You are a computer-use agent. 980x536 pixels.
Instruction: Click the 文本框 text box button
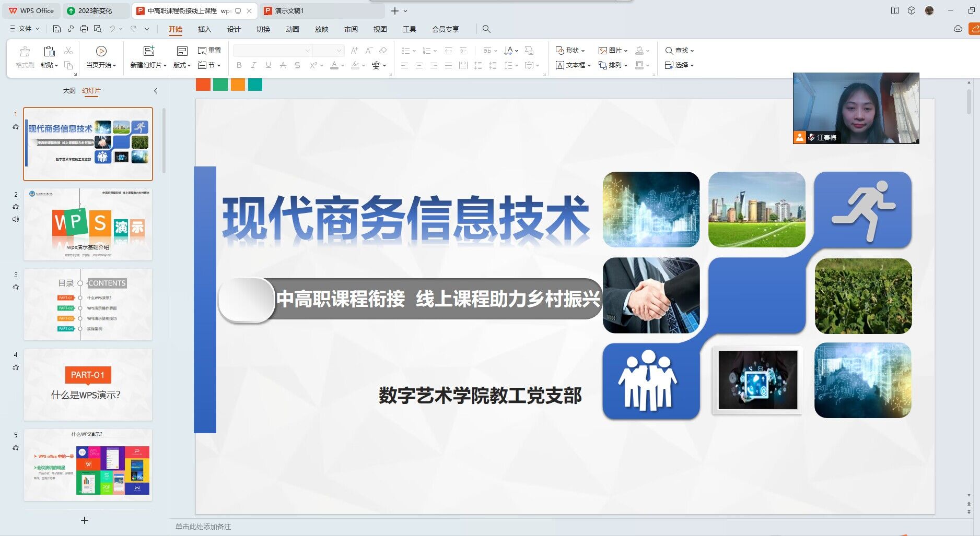pos(573,65)
